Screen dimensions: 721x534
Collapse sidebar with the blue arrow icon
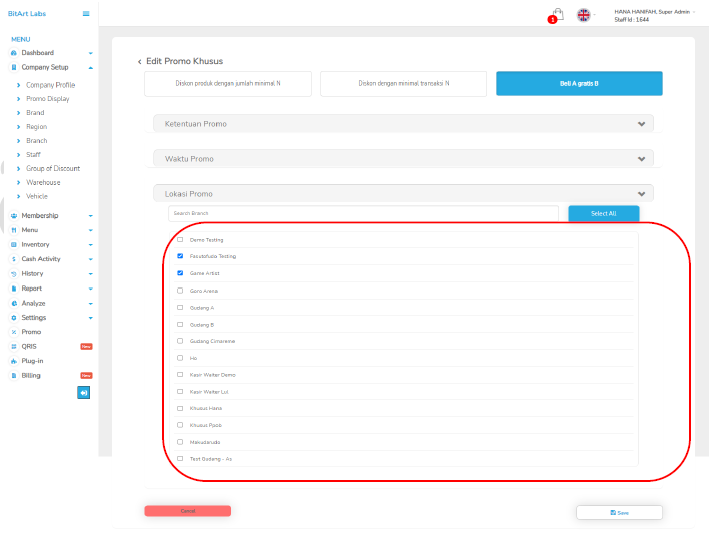point(83,392)
